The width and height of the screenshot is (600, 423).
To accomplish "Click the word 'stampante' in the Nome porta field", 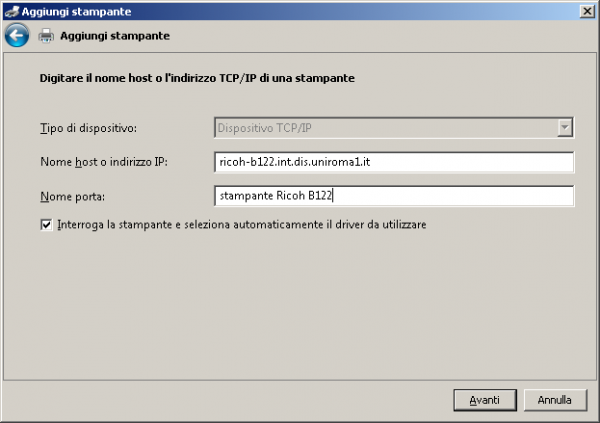I will coord(245,196).
